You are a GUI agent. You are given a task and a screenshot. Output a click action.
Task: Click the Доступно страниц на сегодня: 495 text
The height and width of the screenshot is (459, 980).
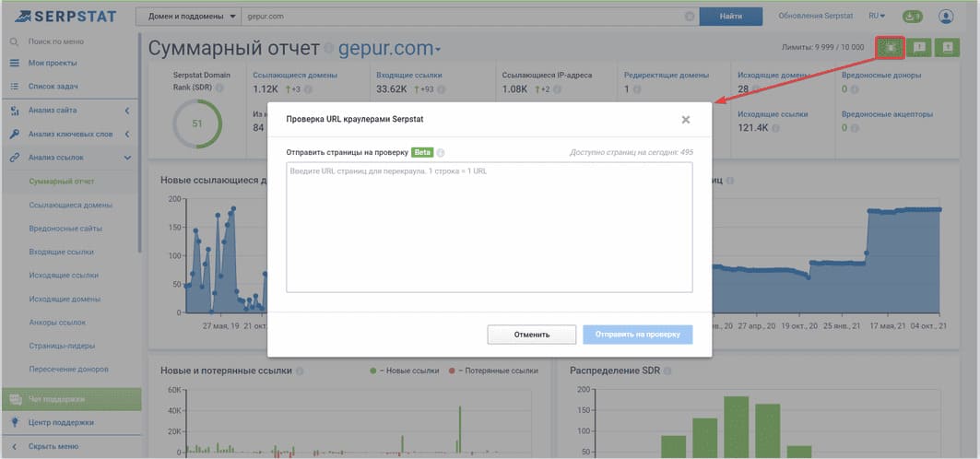pos(632,152)
